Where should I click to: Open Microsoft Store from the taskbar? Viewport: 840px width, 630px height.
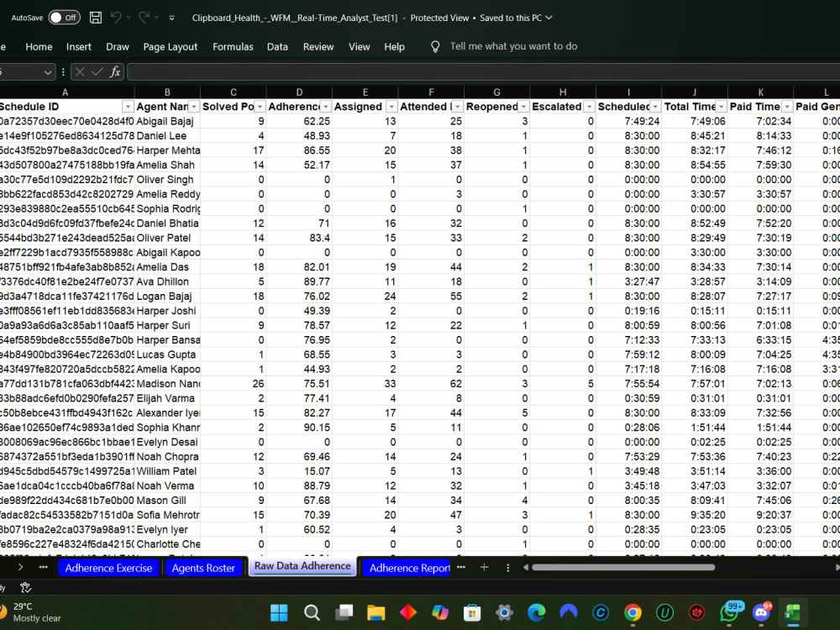[472, 612]
